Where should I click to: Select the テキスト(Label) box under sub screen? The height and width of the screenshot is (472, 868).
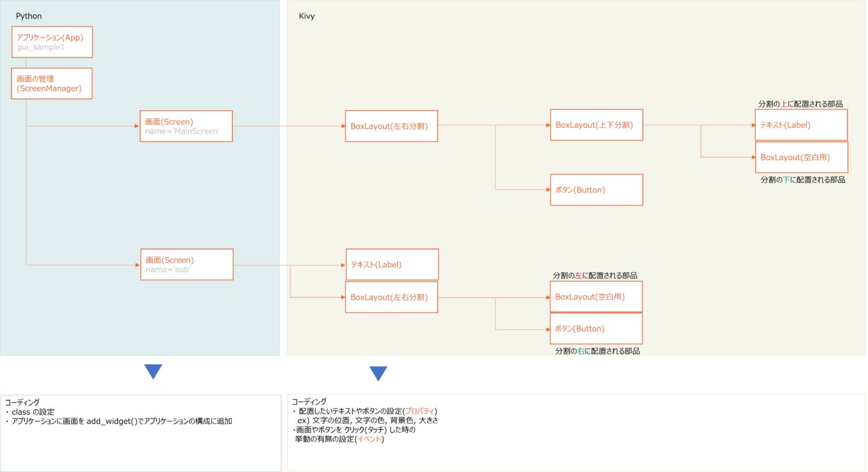click(392, 265)
